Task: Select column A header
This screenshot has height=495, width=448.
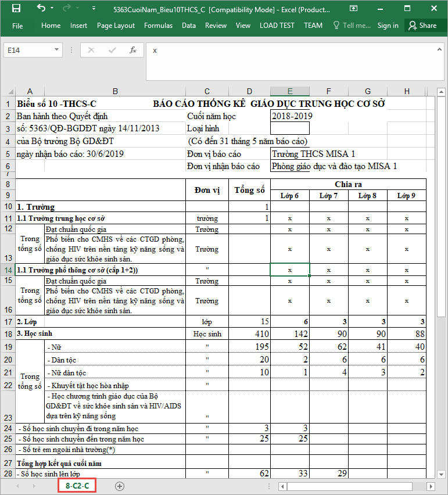Action: 30,91
